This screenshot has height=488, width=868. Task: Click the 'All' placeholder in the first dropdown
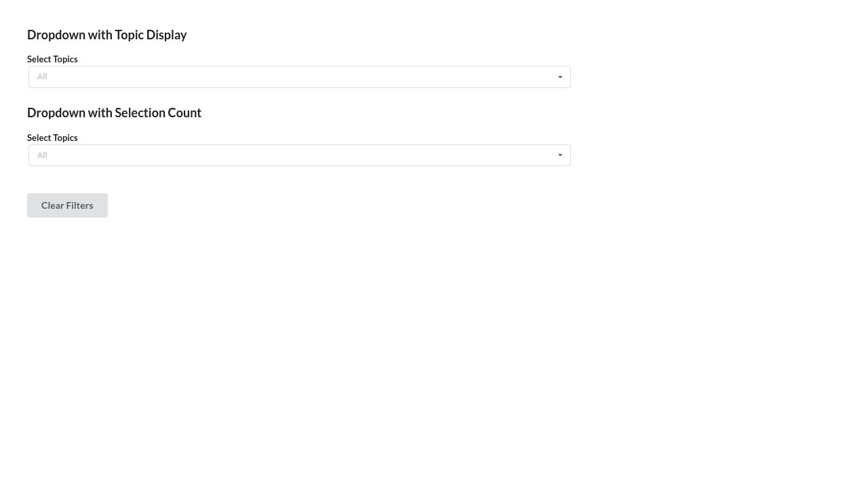click(x=42, y=76)
